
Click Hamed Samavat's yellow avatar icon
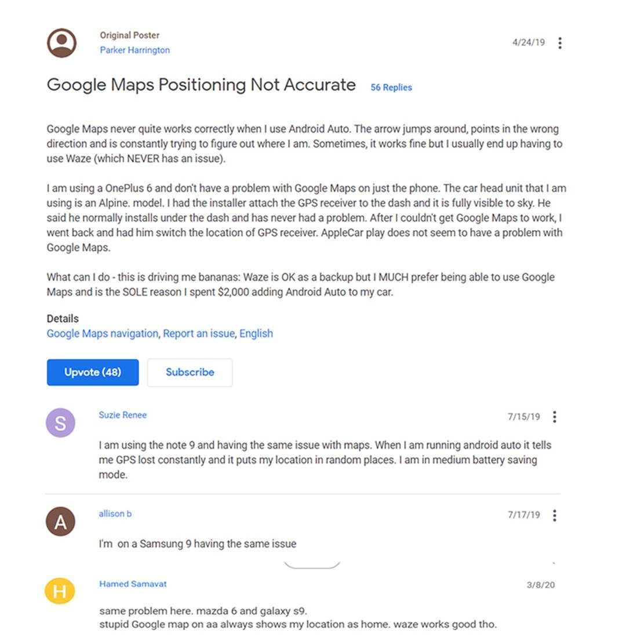coord(60,591)
